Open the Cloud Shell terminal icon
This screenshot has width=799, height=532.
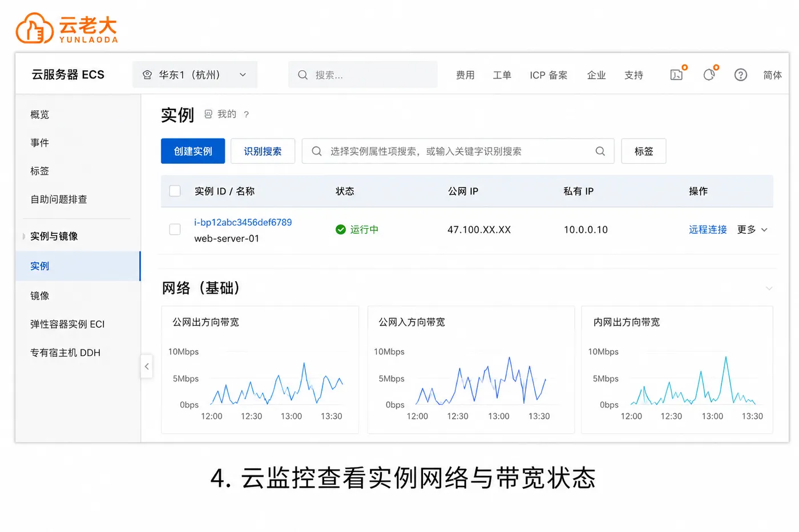(677, 74)
